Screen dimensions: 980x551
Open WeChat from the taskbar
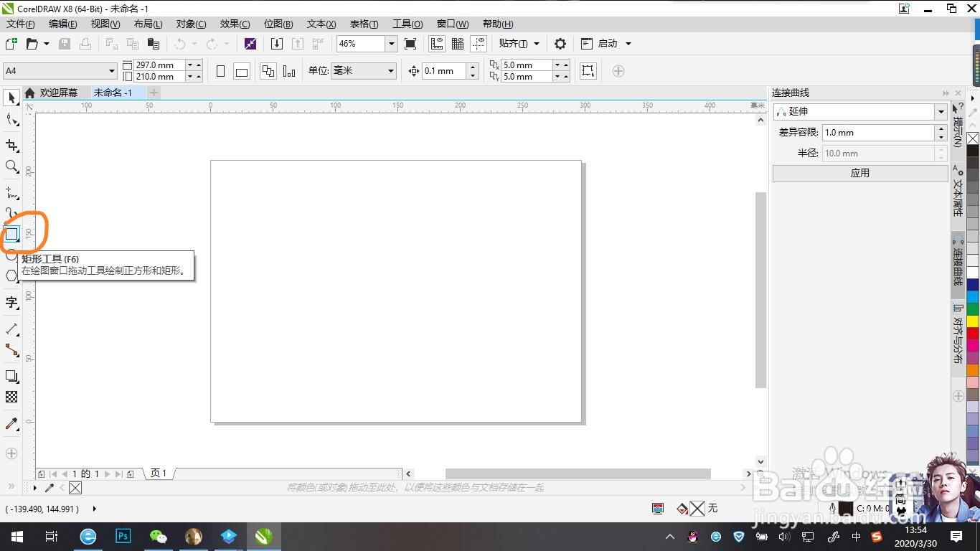[158, 536]
